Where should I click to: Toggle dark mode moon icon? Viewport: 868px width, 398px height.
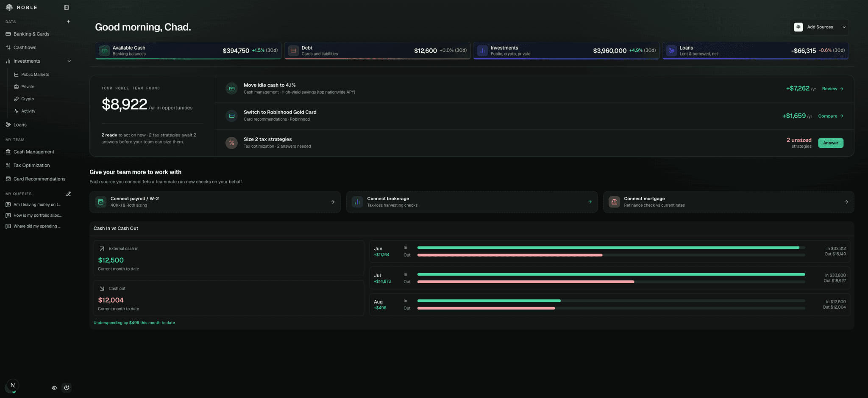(x=67, y=388)
